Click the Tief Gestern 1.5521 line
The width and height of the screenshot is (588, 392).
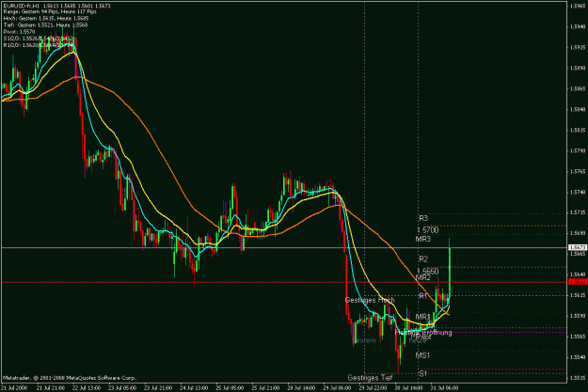pyautogui.click(x=45, y=25)
